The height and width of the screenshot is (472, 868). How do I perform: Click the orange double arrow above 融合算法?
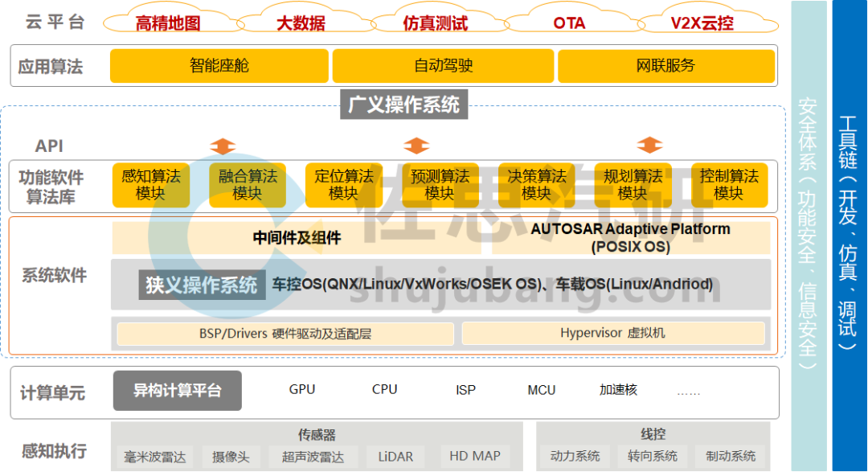[x=223, y=146]
